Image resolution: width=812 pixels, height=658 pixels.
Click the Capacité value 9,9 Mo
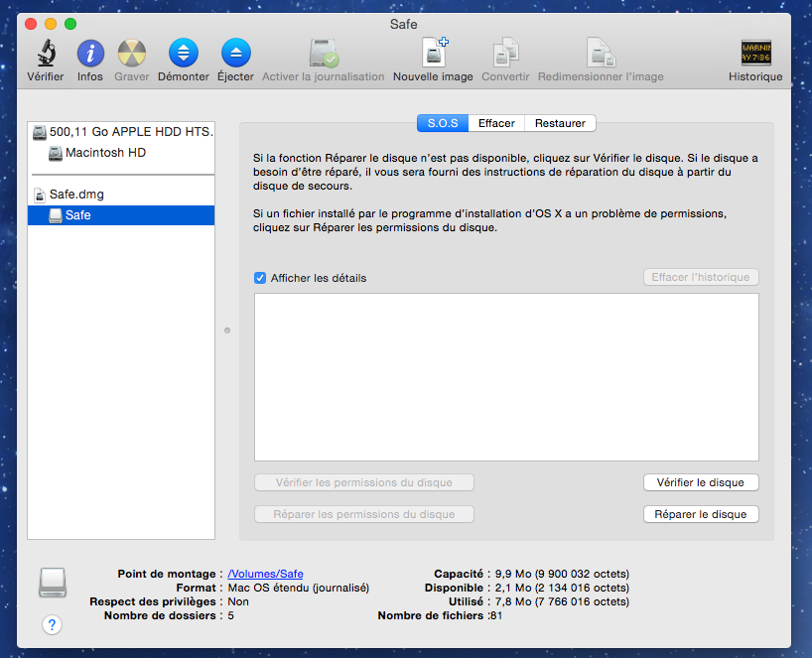click(x=562, y=574)
